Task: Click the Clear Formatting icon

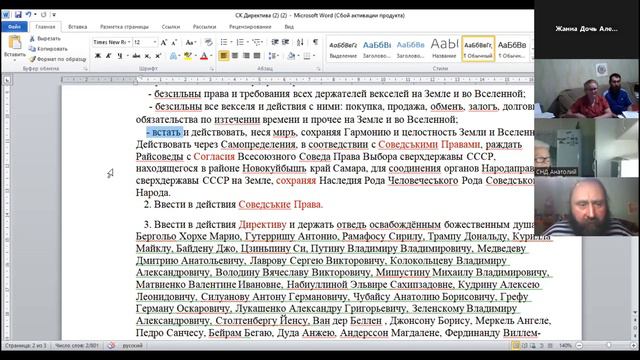Action: [208, 42]
